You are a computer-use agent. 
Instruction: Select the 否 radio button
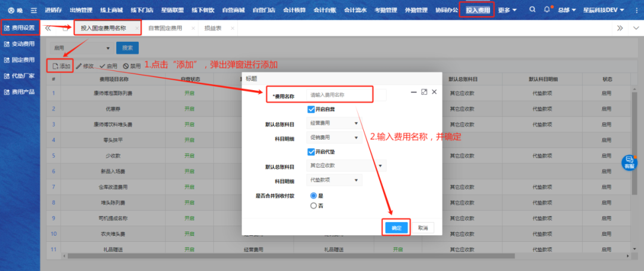314,206
